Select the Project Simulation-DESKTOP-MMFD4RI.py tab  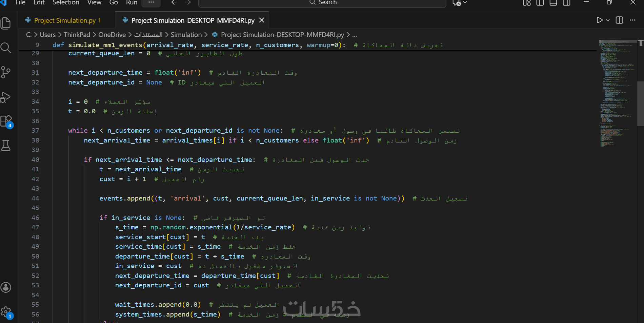(193, 20)
